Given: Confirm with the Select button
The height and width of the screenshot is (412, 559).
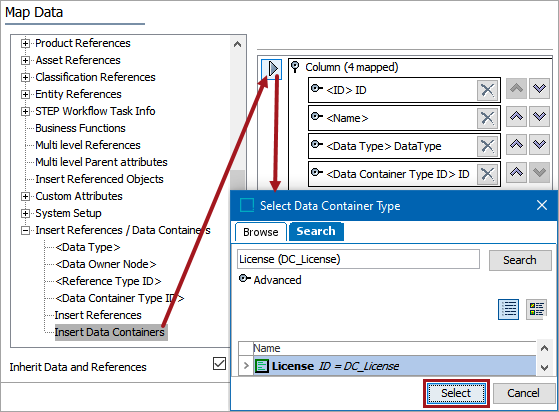Looking at the screenshot, I should (x=456, y=393).
